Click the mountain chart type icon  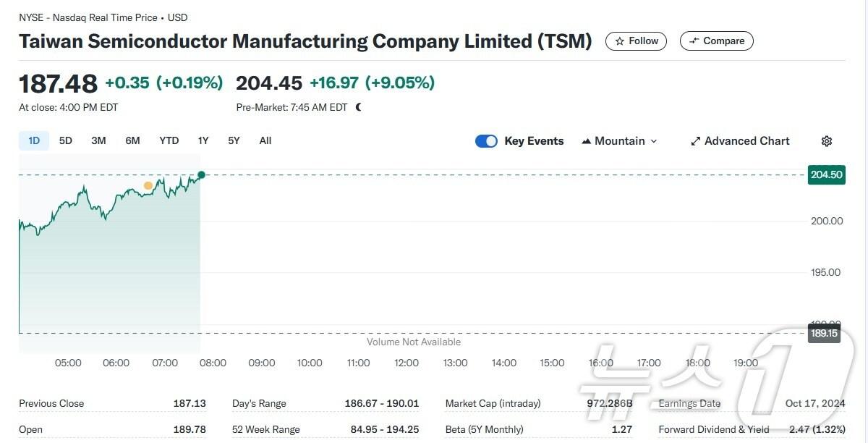587,140
